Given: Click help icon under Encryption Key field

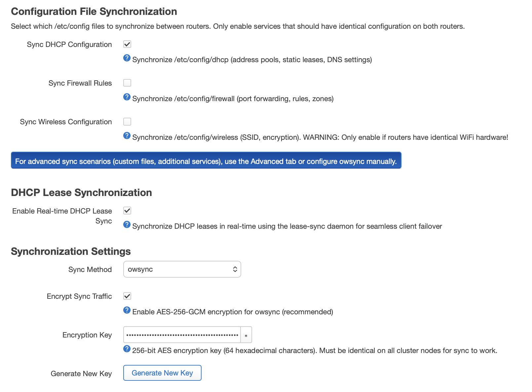Looking at the screenshot, I should (x=127, y=349).
